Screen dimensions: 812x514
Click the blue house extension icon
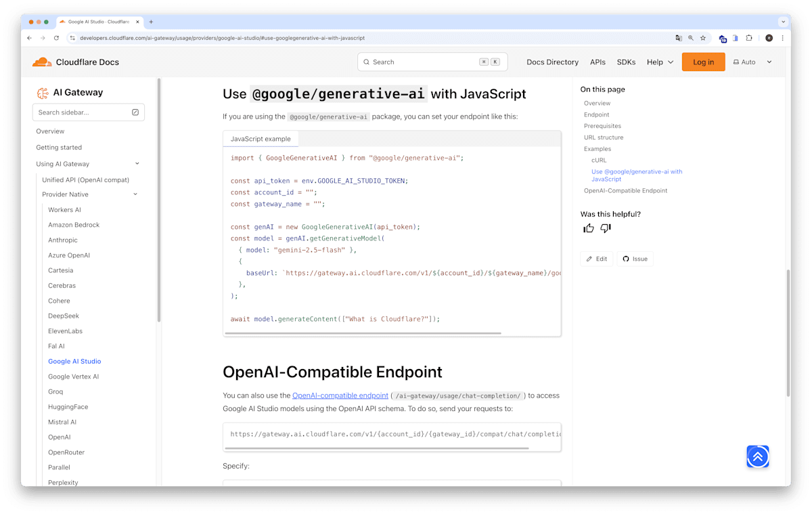[x=723, y=39]
